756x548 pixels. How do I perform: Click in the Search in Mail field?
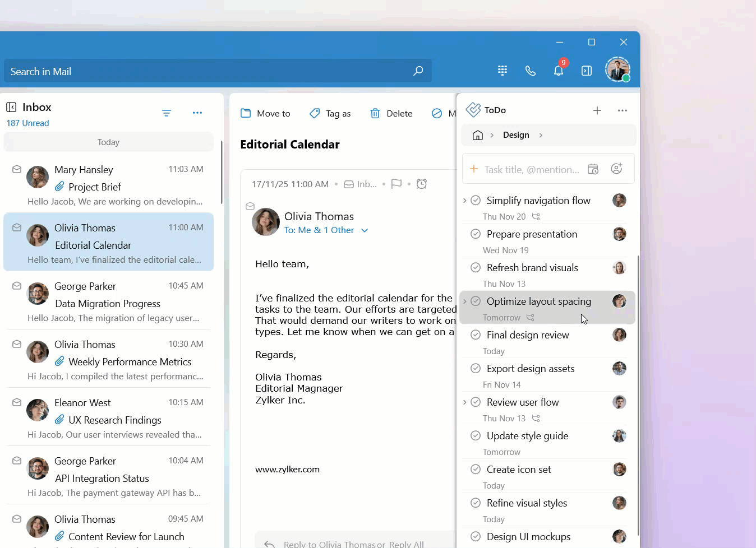pos(218,71)
